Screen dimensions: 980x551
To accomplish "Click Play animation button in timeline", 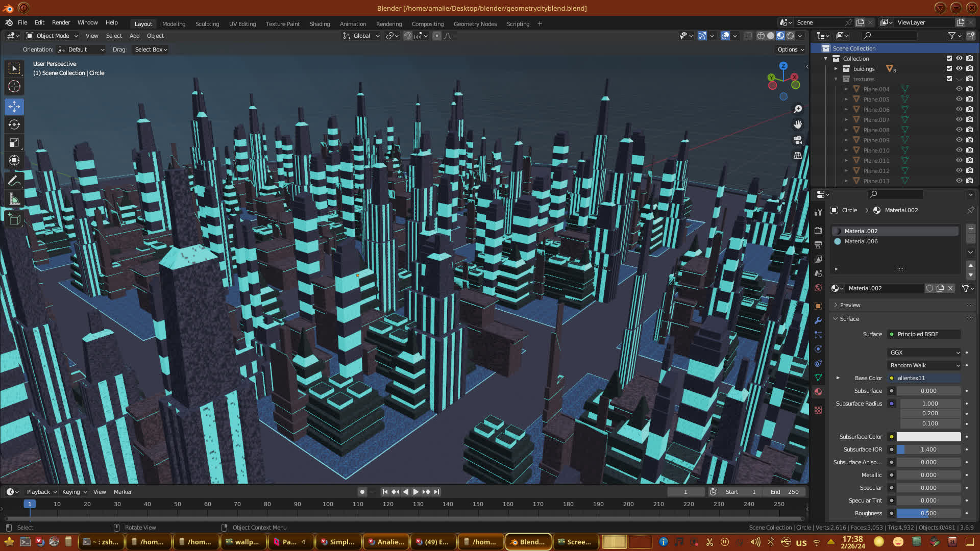I will point(415,492).
